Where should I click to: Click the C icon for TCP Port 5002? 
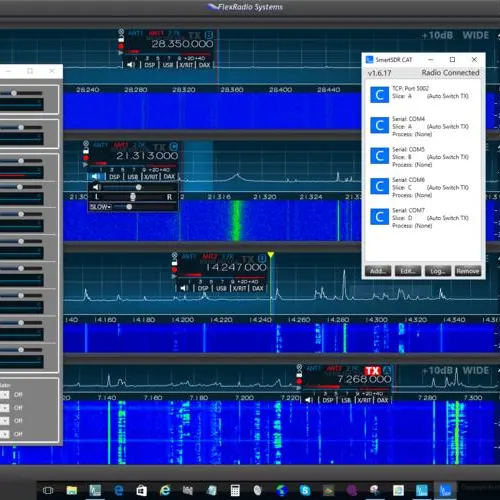tap(379, 95)
